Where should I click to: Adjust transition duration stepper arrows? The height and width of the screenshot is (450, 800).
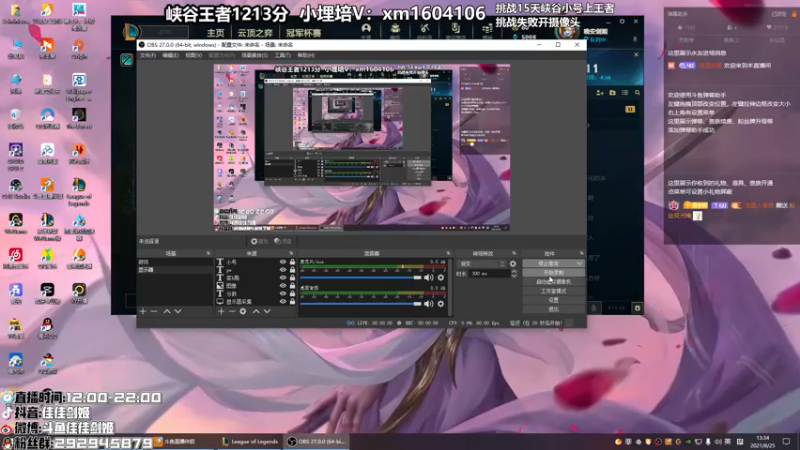514,273
